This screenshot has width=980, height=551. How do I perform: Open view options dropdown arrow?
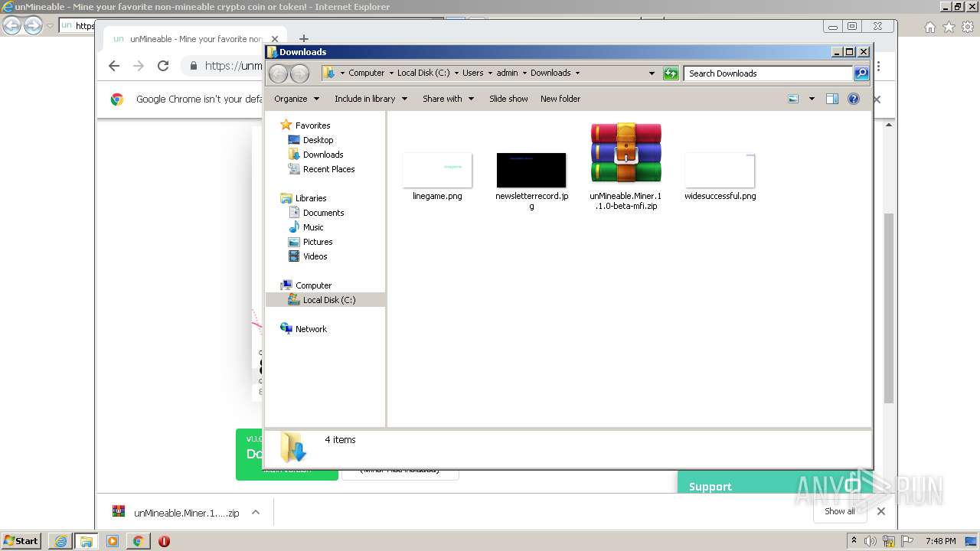[812, 99]
